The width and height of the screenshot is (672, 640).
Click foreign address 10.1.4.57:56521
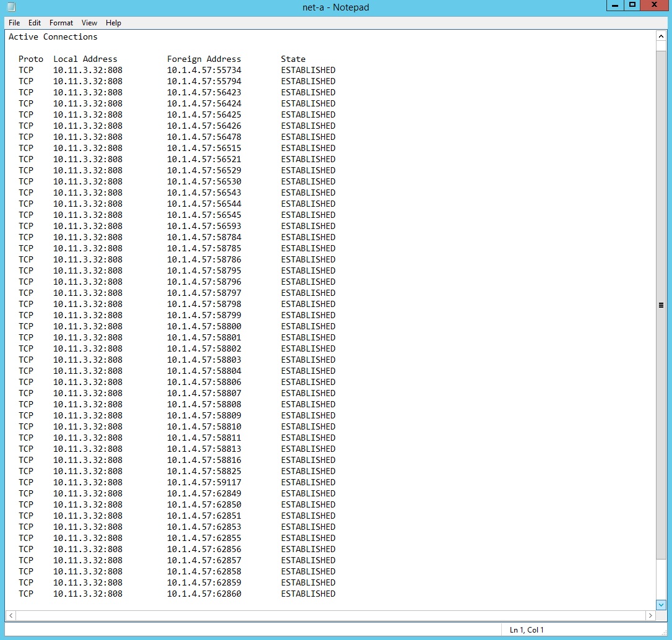[x=204, y=160]
